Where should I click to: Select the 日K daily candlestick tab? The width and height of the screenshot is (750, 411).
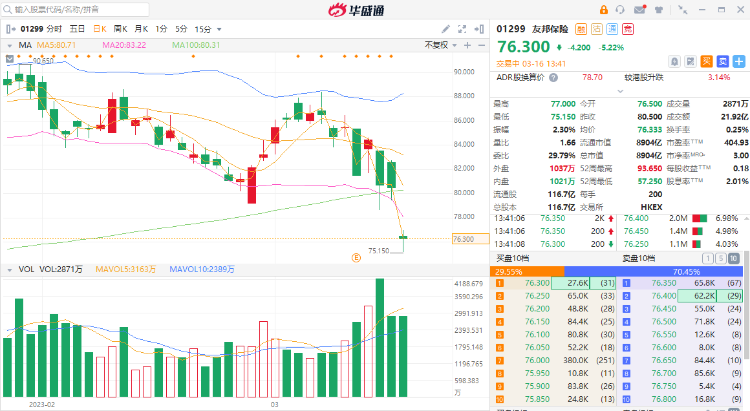point(100,29)
